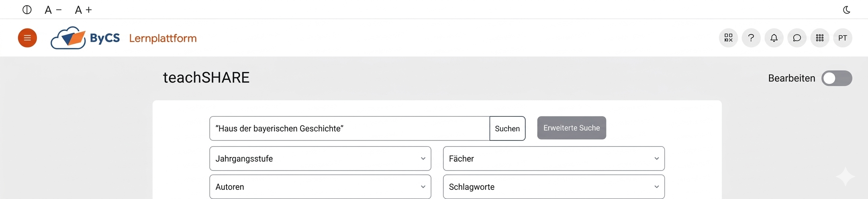Open messages speech bubble icon

click(797, 38)
